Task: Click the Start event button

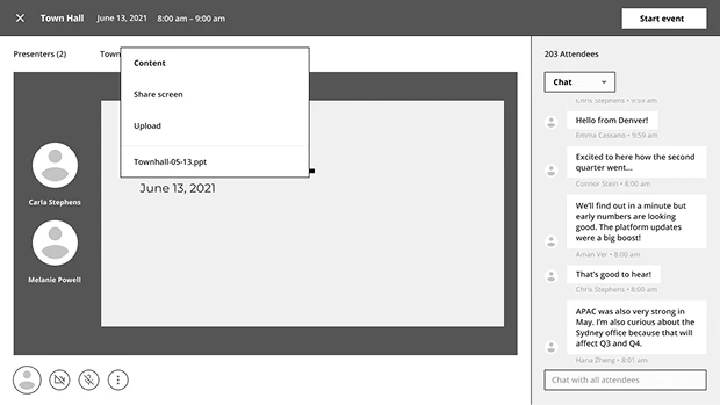Action: 664,18
